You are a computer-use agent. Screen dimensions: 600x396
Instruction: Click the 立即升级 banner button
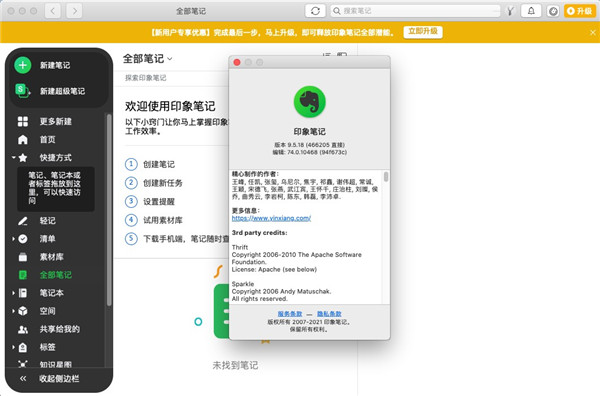tap(423, 32)
